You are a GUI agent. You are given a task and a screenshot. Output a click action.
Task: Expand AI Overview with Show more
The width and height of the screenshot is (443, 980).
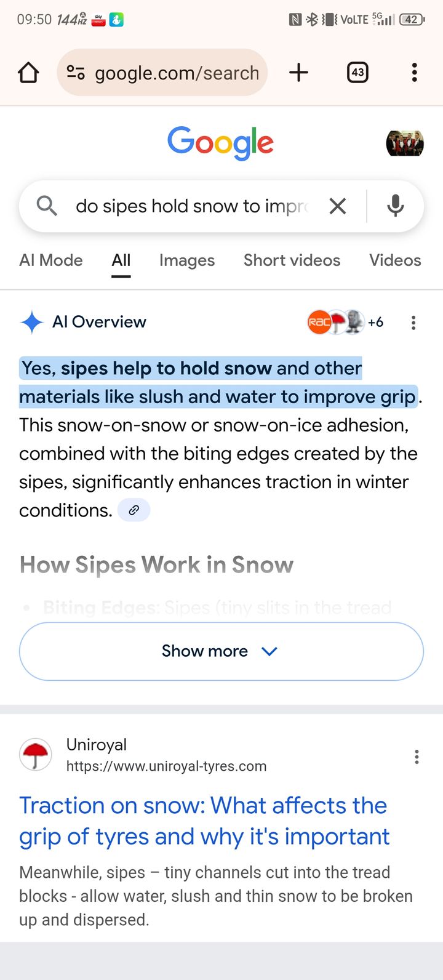tap(221, 651)
